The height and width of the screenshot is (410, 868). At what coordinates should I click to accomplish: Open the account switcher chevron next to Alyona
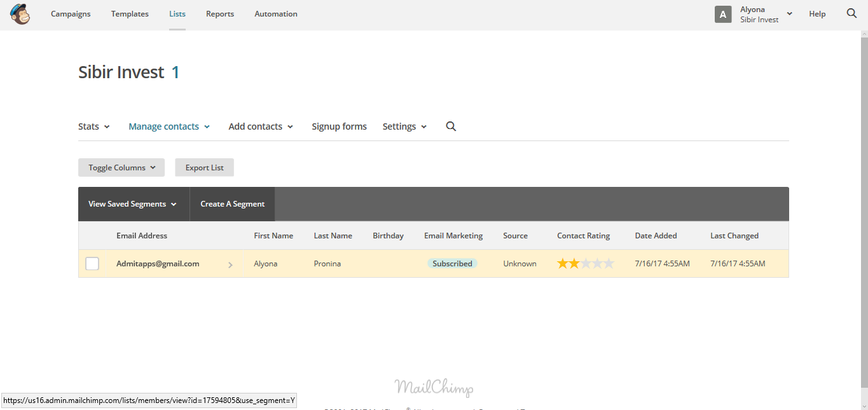(789, 13)
